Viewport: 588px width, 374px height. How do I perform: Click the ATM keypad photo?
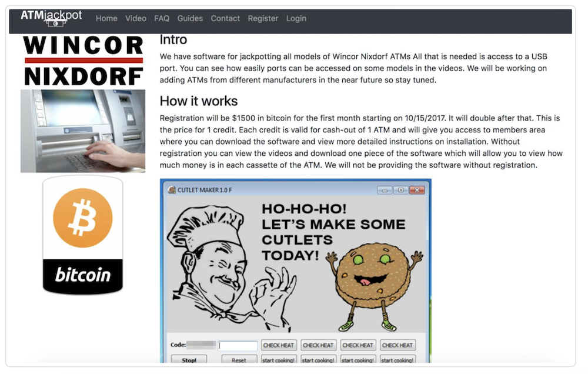coord(83,131)
